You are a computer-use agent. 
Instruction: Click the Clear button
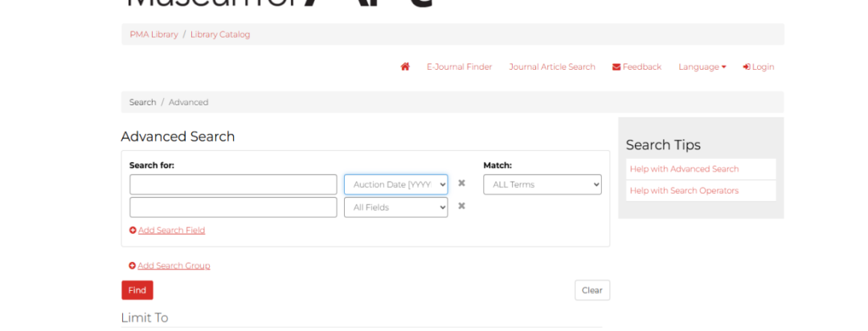(x=592, y=290)
